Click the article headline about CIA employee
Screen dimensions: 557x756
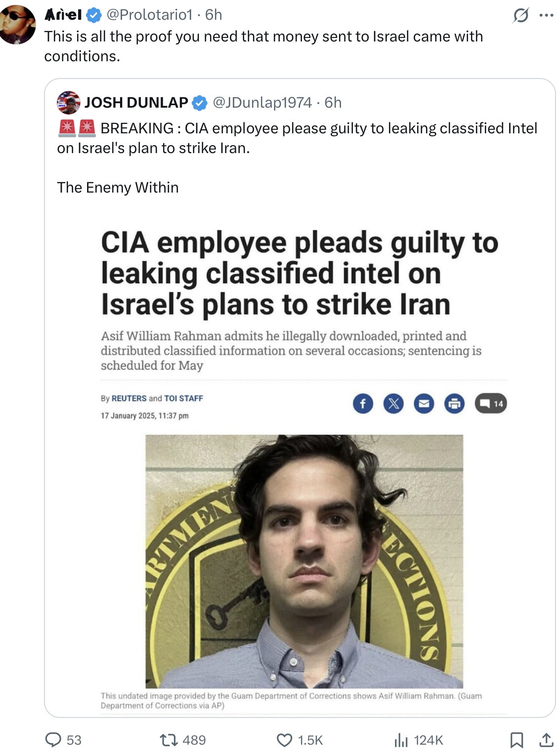pyautogui.click(x=300, y=273)
